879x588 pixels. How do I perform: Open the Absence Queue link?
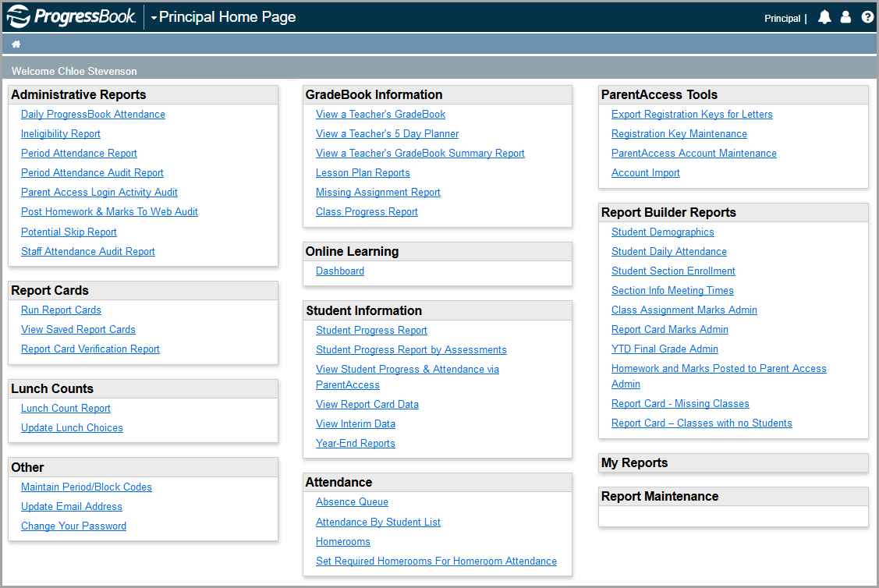tap(352, 502)
